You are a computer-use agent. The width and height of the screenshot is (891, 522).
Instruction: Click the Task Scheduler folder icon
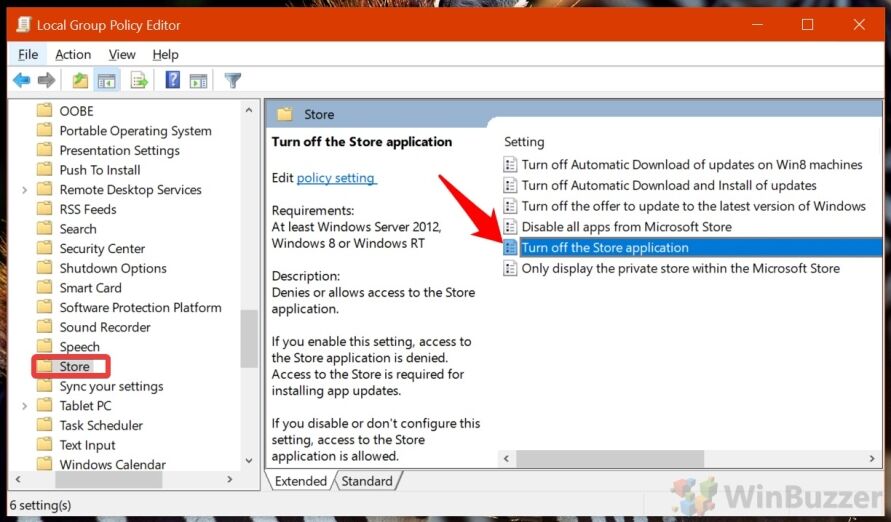click(44, 424)
